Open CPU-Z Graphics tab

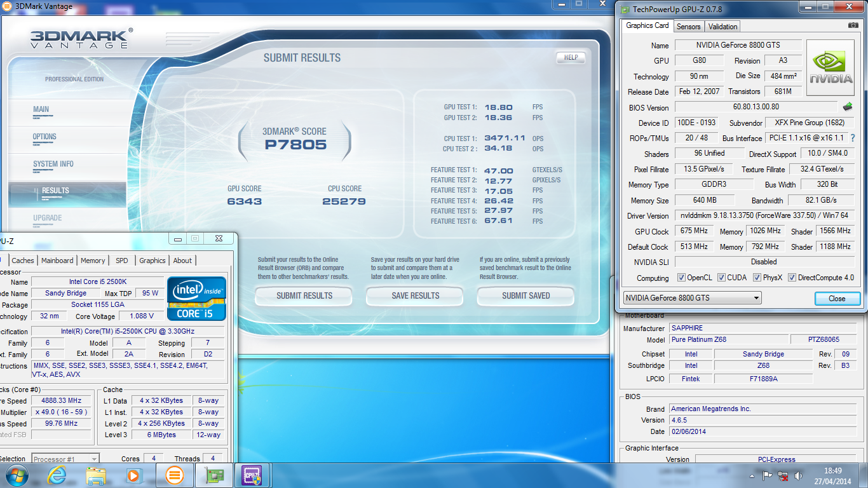coord(153,261)
